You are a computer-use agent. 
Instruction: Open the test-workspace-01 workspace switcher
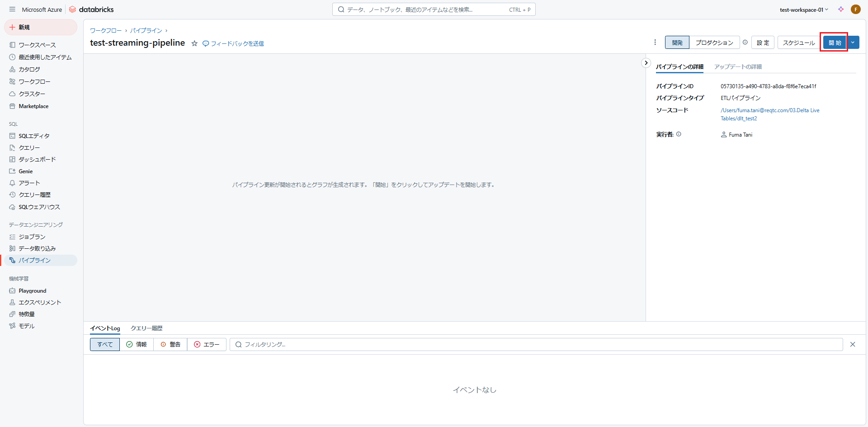[804, 9]
